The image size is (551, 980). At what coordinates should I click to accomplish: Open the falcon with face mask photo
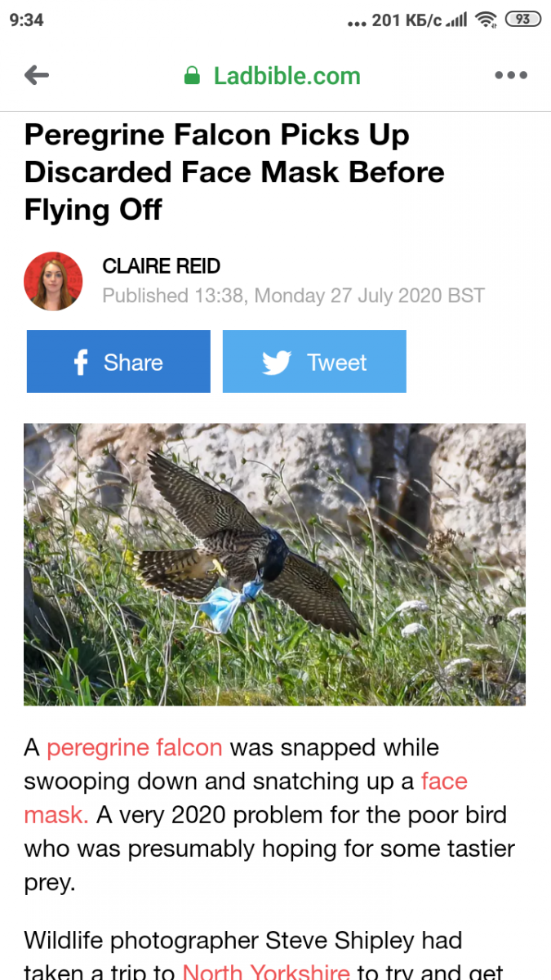coord(274,564)
